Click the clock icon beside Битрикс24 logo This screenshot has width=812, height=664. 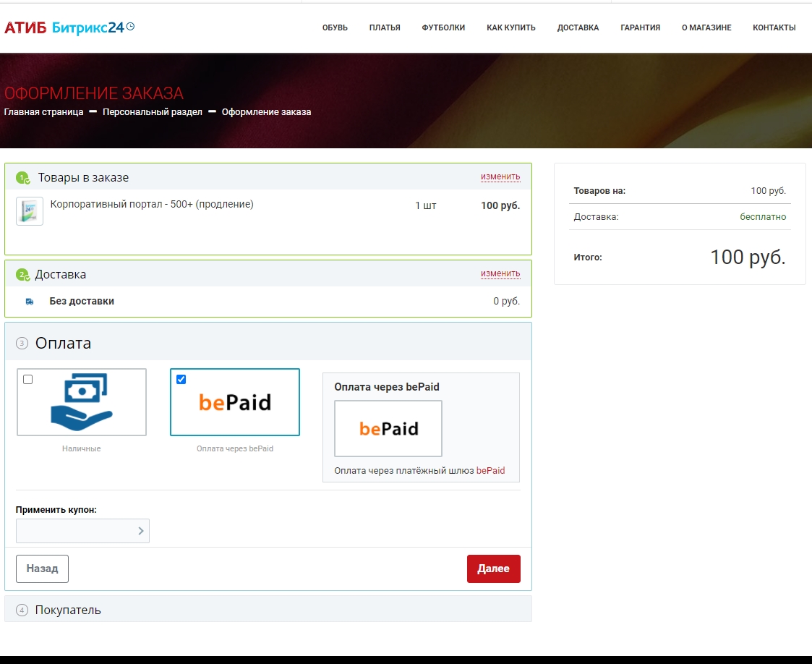tap(130, 26)
